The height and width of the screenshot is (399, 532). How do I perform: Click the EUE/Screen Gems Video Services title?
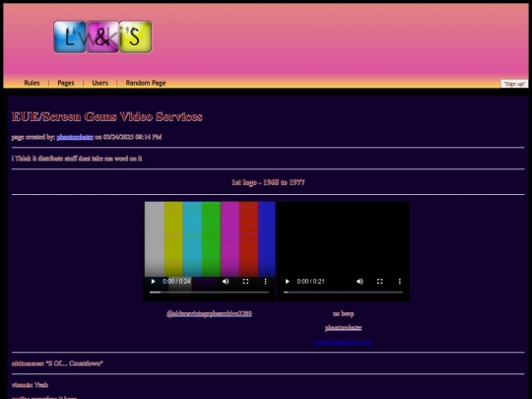pyautogui.click(x=107, y=116)
